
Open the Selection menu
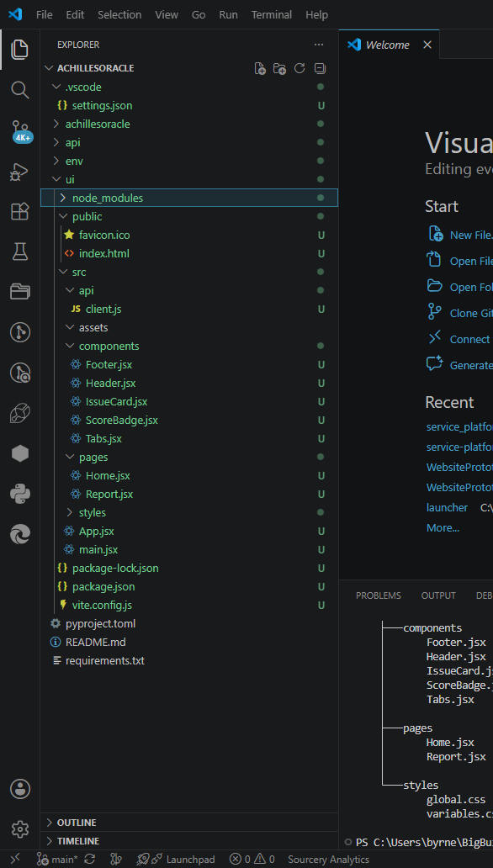pyautogui.click(x=119, y=15)
